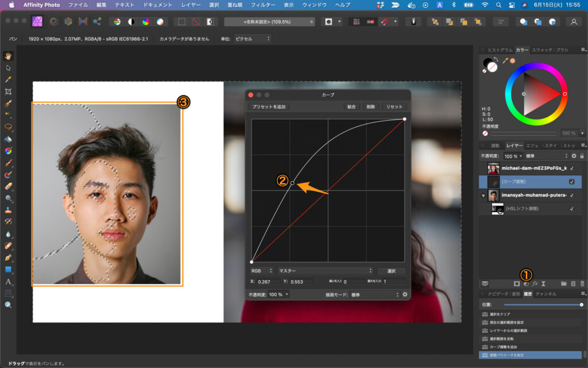Open the マスター channel dropdown
The image size is (588, 368).
(325, 271)
